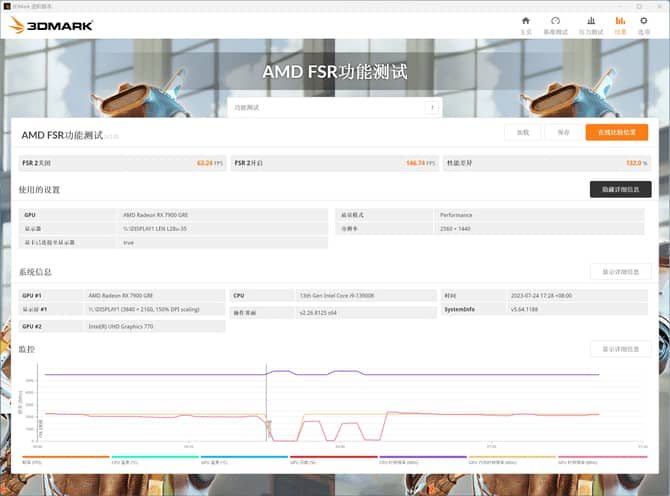The width and height of the screenshot is (670, 496).
Task: Open the Home (主页) tab
Action: [x=526, y=26]
